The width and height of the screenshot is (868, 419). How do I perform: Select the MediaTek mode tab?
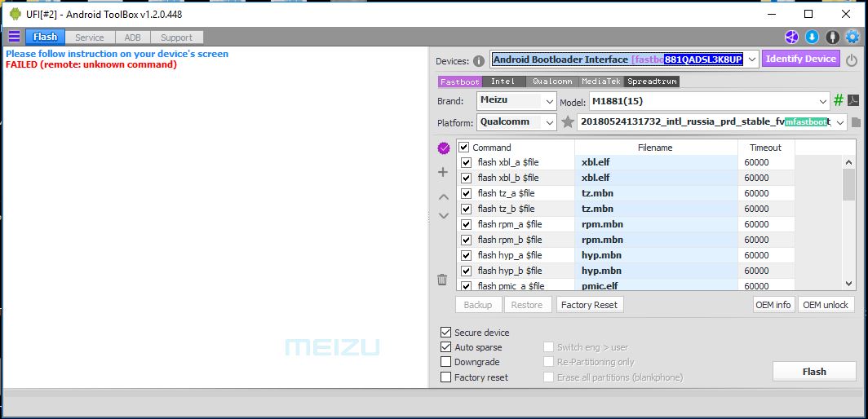click(x=601, y=82)
